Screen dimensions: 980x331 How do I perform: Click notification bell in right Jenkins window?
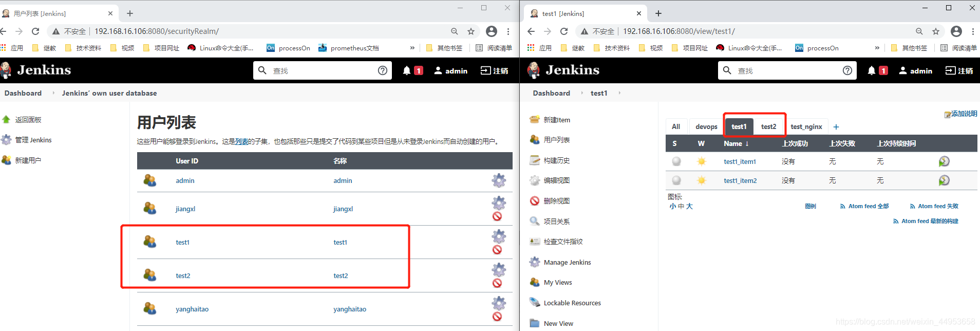coord(872,70)
